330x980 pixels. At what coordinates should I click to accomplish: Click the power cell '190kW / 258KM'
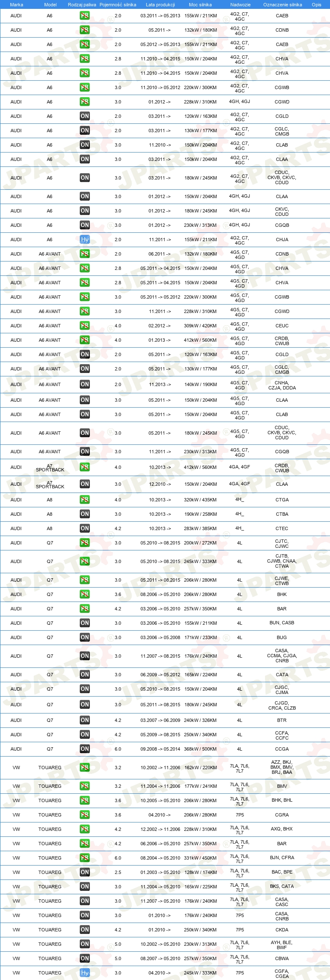200,514
